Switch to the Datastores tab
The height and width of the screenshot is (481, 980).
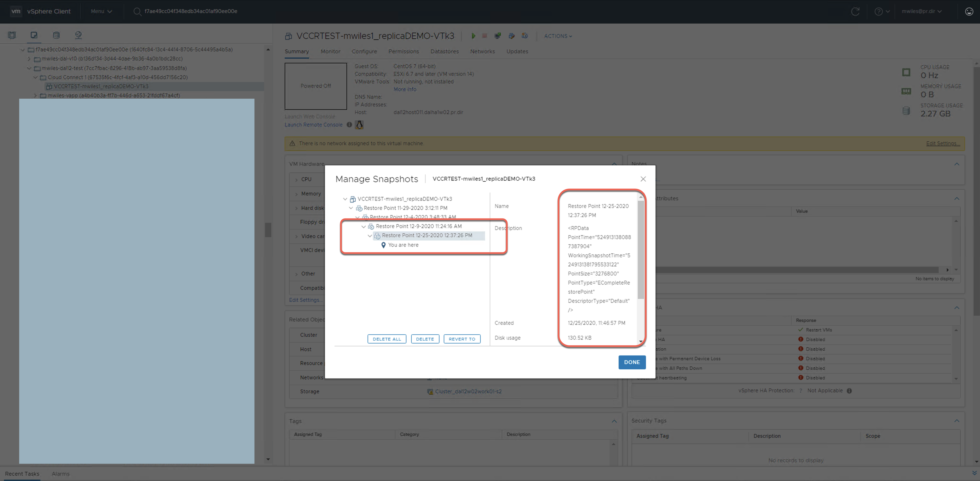tap(444, 51)
